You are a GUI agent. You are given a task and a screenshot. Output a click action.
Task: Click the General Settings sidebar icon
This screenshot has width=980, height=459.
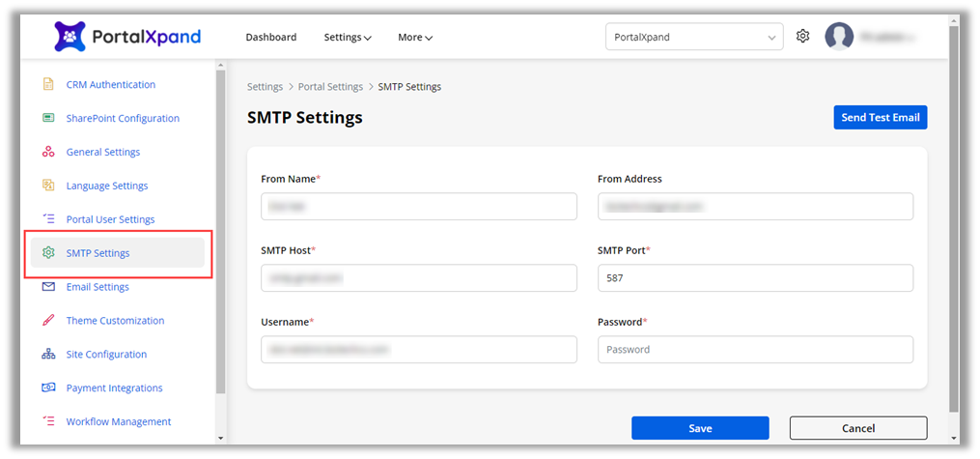48,153
